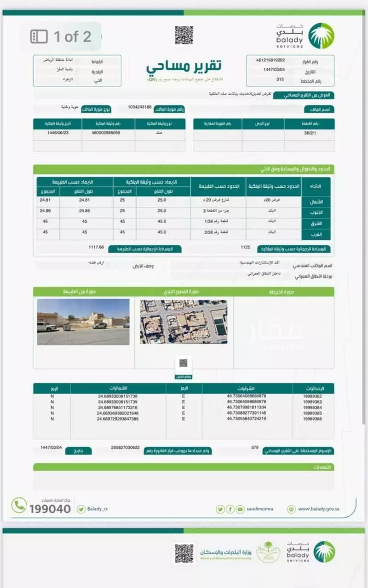Open the YouTube icon beside saudimomra
The image size is (368, 588).
click(240, 509)
